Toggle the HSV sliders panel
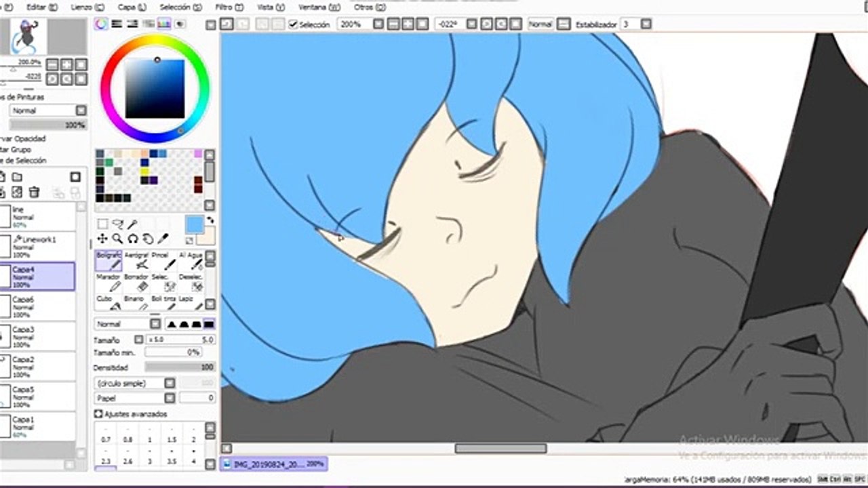 coord(133,24)
